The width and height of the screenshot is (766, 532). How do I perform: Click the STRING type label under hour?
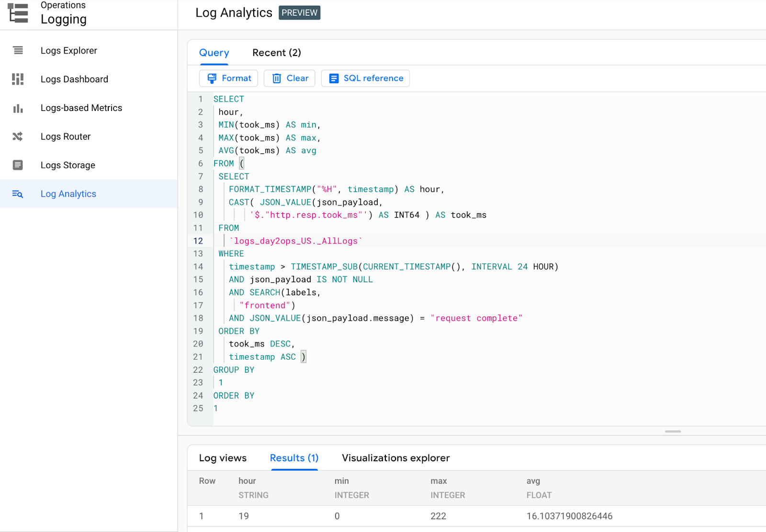tap(253, 495)
